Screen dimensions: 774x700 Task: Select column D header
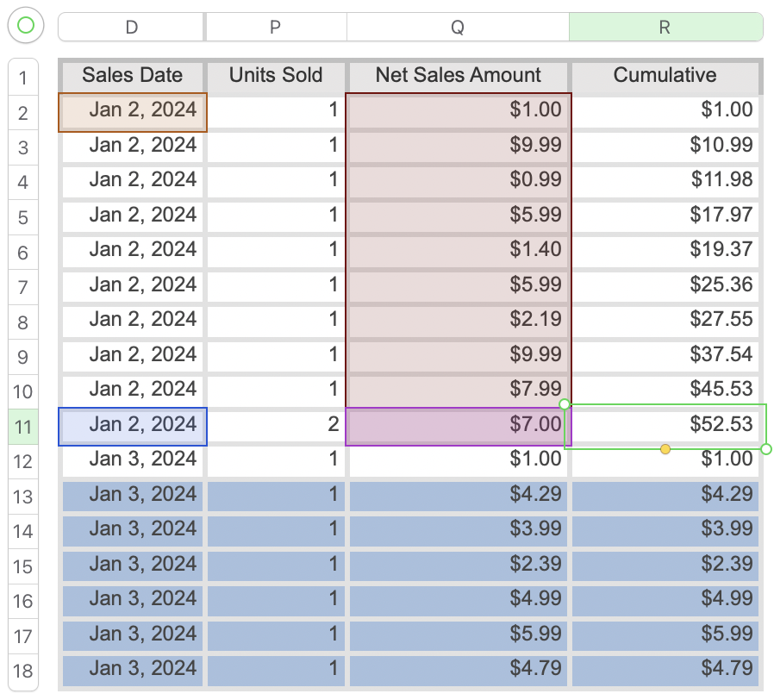[131, 27]
